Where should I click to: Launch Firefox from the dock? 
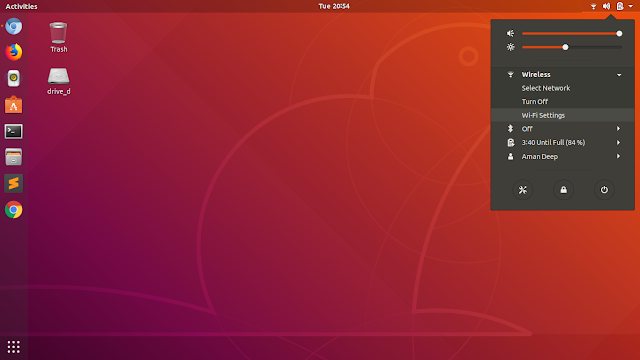[x=13, y=52]
